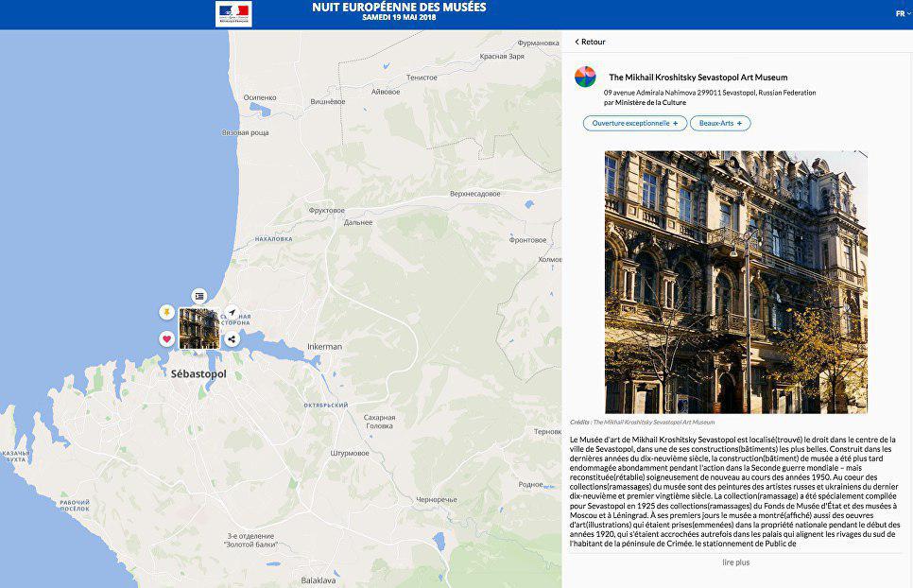
Task: Go back with the Retour link
Action: (591, 42)
